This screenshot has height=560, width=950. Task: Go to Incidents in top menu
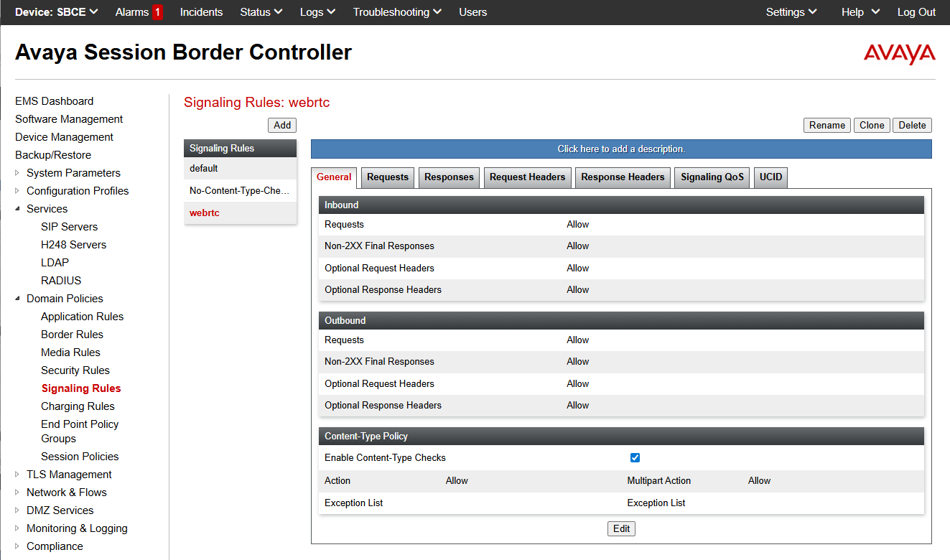click(201, 12)
